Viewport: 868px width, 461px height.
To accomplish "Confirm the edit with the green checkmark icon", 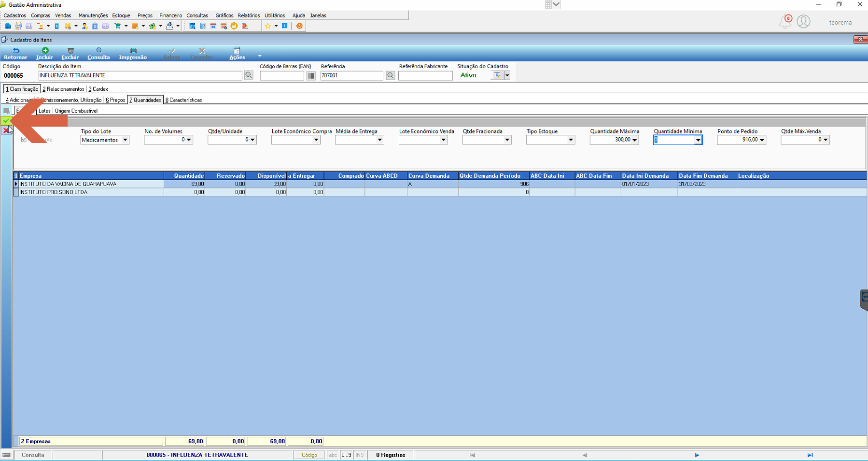I will [6, 120].
